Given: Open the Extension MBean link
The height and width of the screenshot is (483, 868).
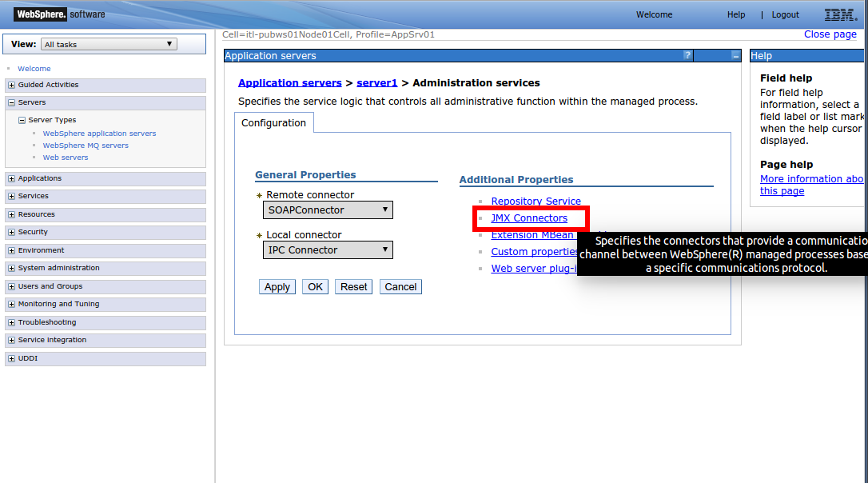Looking at the screenshot, I should click(x=532, y=235).
